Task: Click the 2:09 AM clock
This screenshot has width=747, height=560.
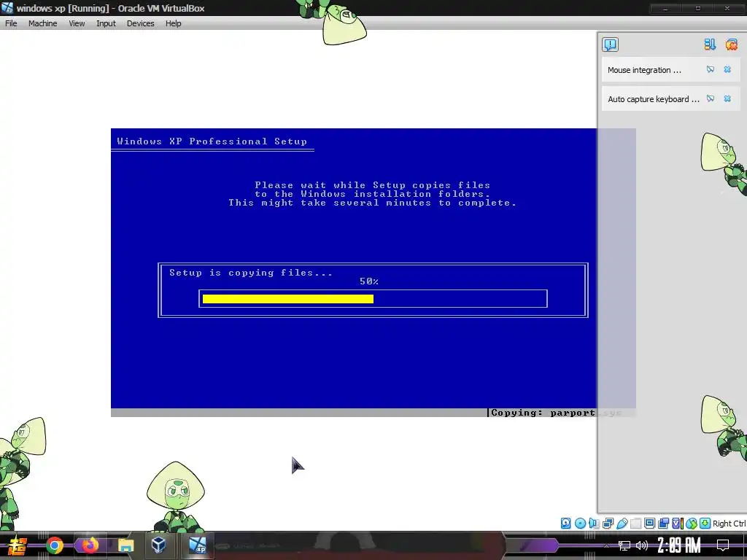Action: (679, 545)
